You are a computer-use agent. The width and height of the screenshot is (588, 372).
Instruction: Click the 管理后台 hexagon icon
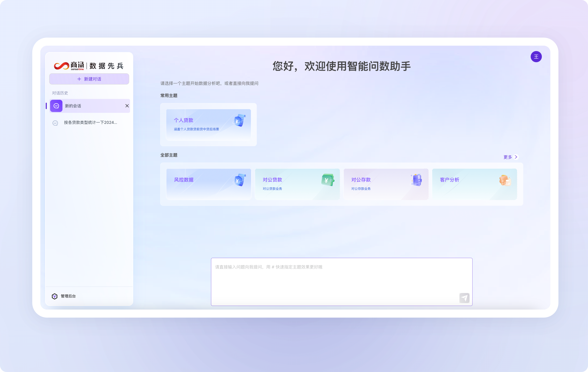coord(55,296)
